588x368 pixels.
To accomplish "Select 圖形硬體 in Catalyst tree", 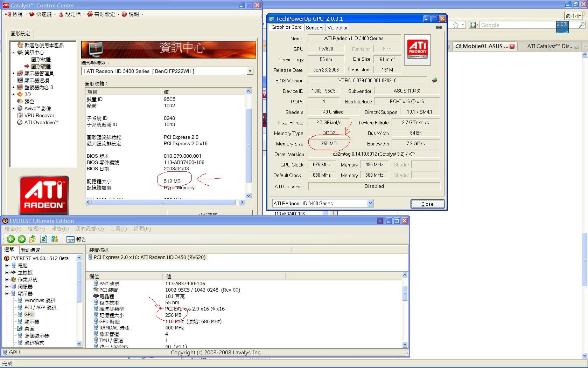I will 41,66.
